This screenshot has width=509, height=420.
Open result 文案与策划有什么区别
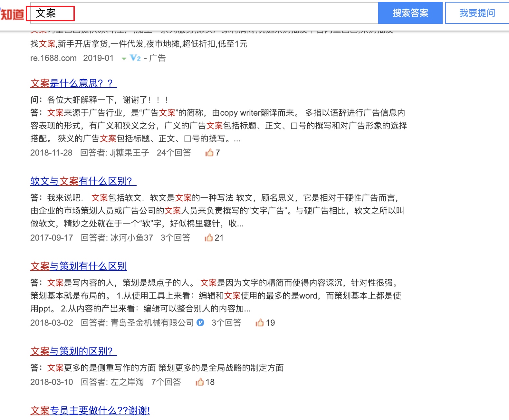pyautogui.click(x=79, y=266)
